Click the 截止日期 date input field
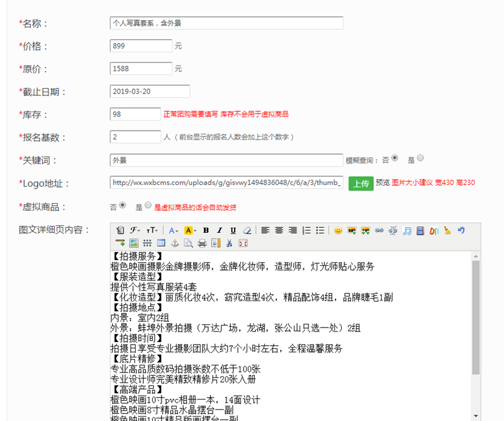This screenshot has height=421, width=504. pos(149,92)
